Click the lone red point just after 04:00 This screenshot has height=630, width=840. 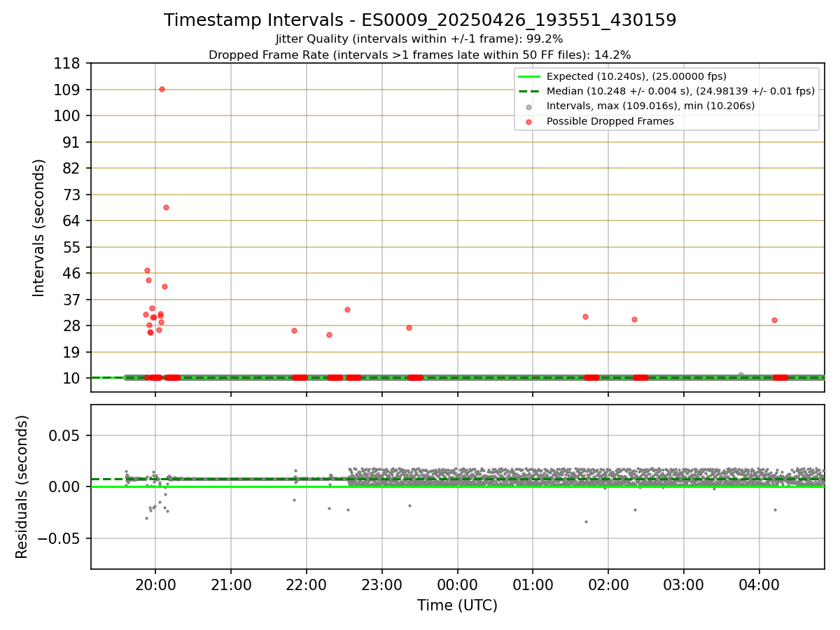coord(774,320)
